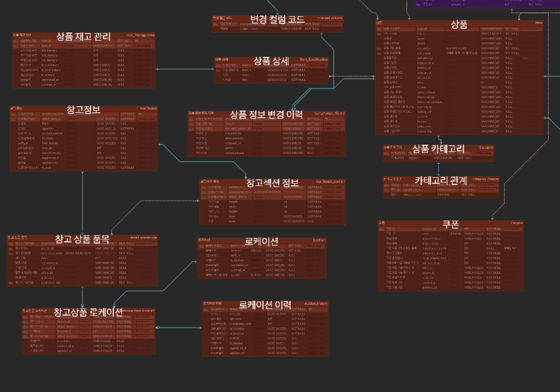Click primary key icon of warehouse_code in 창고정보
Screen dimensions: 560x392
(13, 114)
